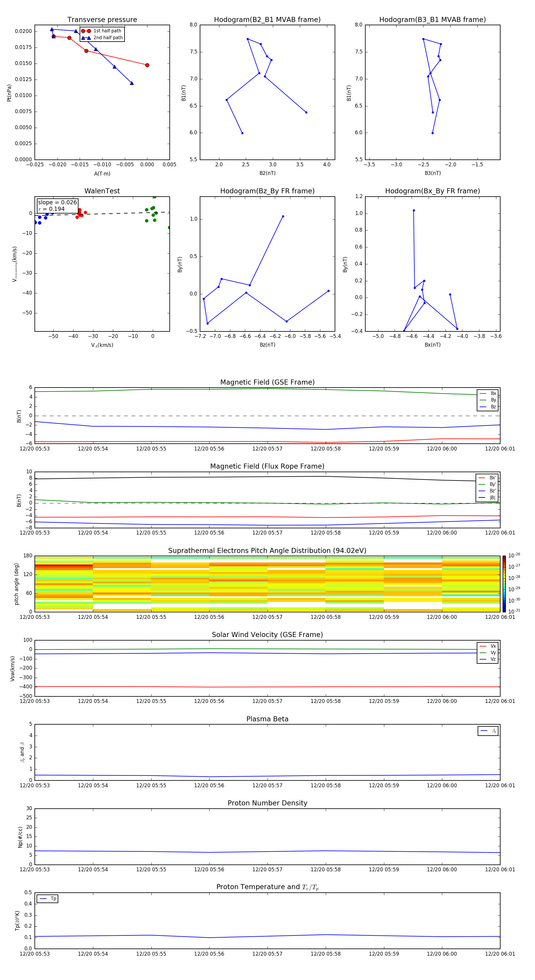The width and height of the screenshot is (535, 980).
Task: Click the 'Pt(nPa)' y-axis label
Action: pyautogui.click(x=9, y=93)
